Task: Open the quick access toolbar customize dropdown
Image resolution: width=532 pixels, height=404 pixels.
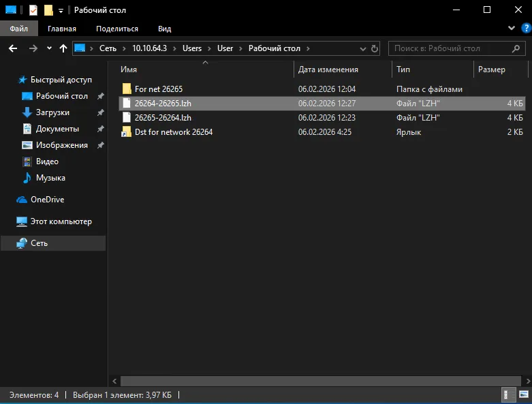Action: click(61, 11)
